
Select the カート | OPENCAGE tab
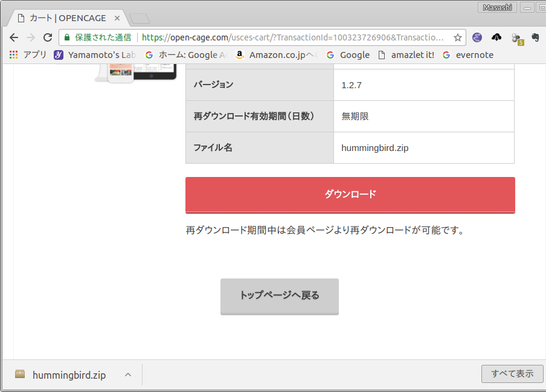(65, 18)
